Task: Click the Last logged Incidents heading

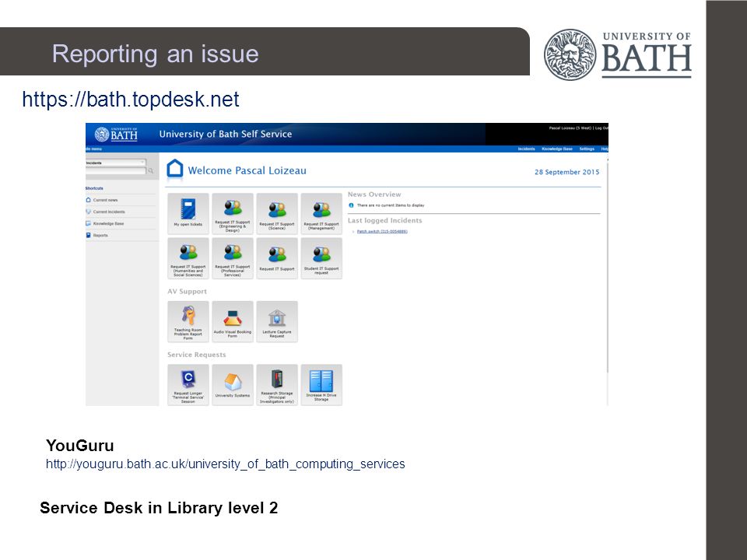Action: 385,220
